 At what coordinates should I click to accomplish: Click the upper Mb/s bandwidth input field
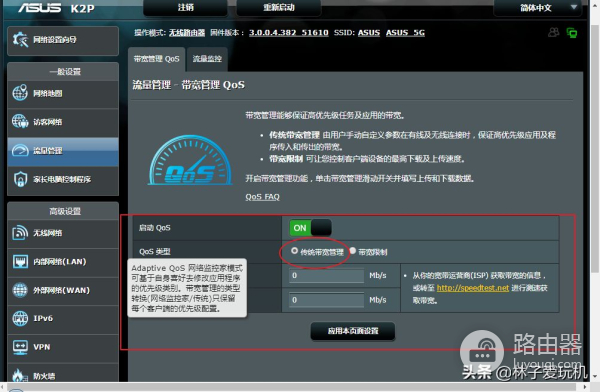point(326,276)
